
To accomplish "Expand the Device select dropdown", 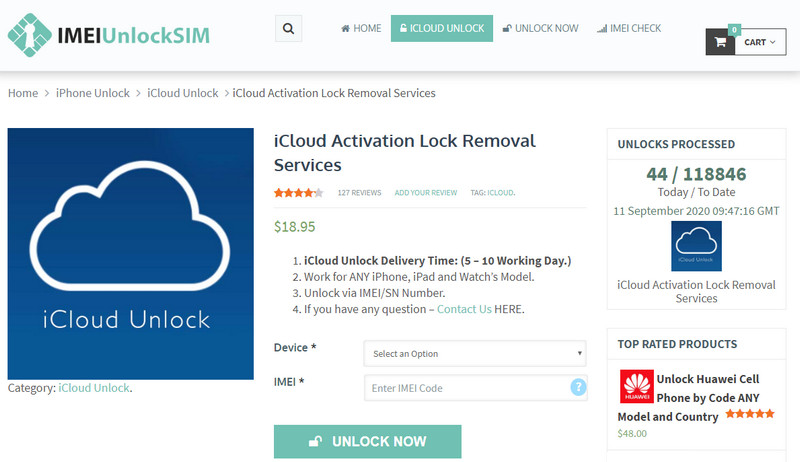I will point(475,353).
